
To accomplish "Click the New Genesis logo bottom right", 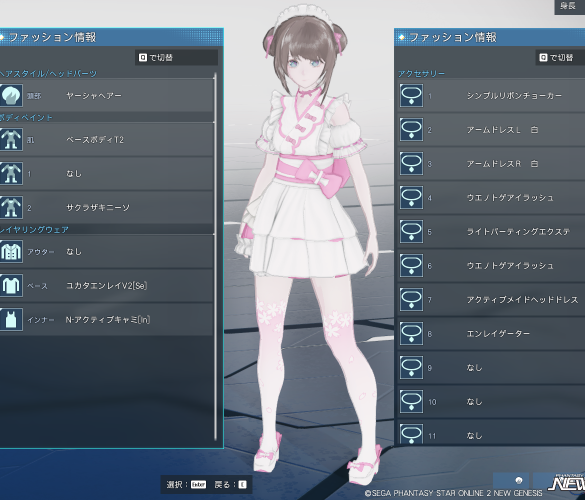I will [567, 482].
